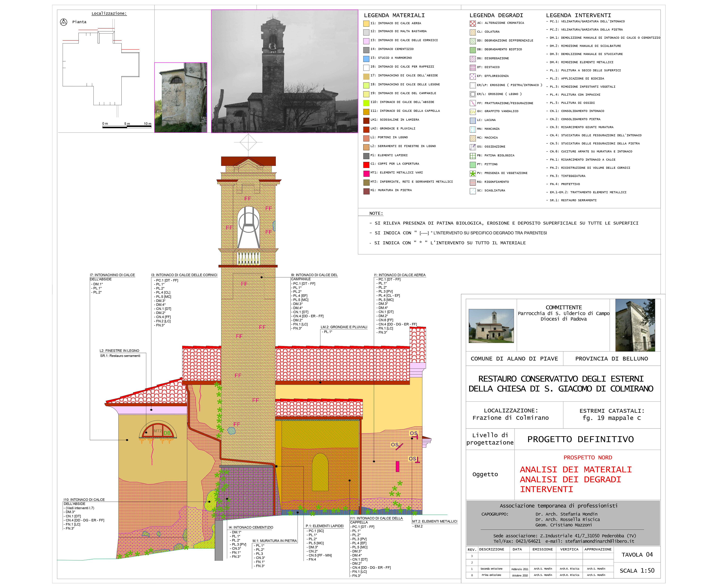Click the PB Patina Biologica grid icon
This screenshot has width=718, height=588.
[472, 156]
